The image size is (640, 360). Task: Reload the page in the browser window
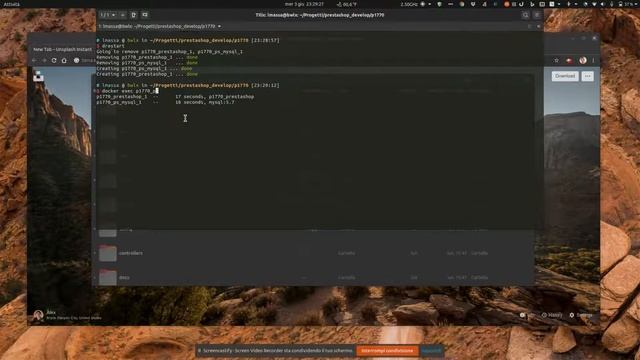point(54,60)
